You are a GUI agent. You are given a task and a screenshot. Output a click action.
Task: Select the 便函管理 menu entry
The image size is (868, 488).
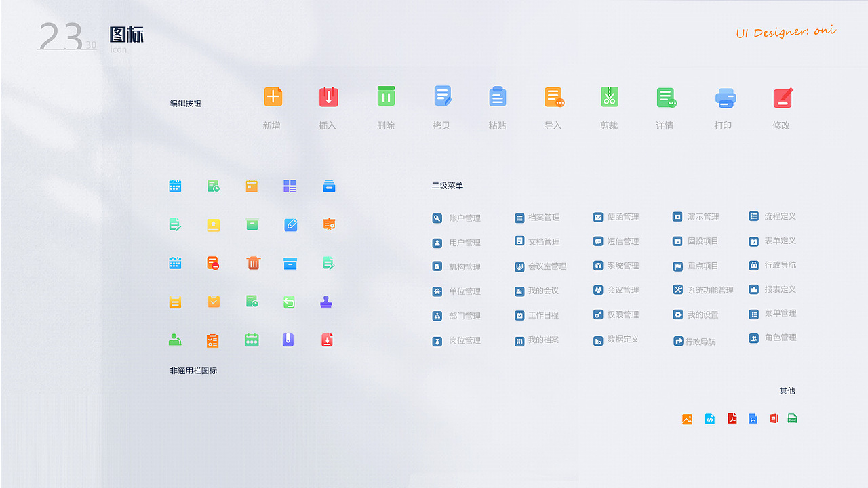click(x=616, y=217)
